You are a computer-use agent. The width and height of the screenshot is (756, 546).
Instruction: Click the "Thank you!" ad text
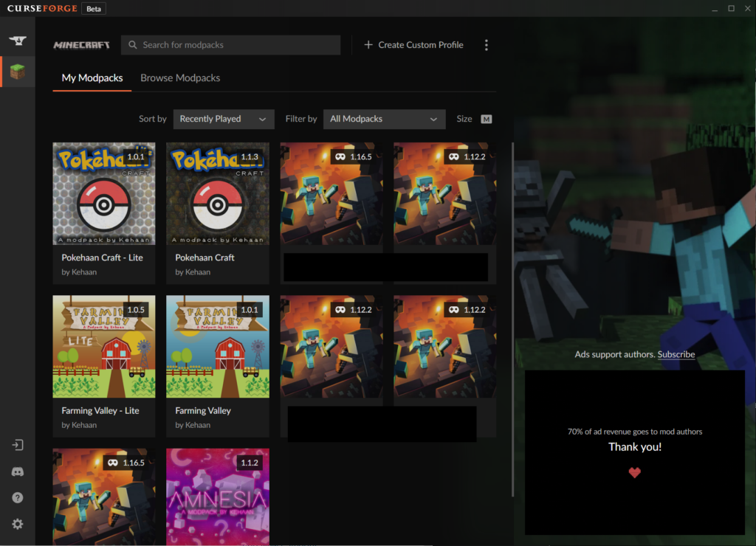point(635,446)
